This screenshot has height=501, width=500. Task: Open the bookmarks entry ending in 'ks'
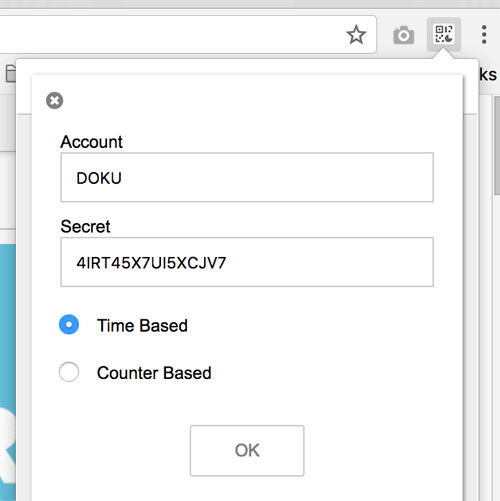(x=488, y=74)
